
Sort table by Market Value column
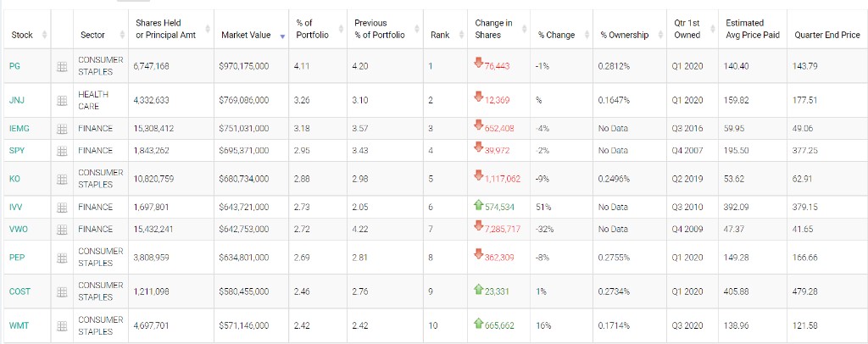tap(246, 35)
